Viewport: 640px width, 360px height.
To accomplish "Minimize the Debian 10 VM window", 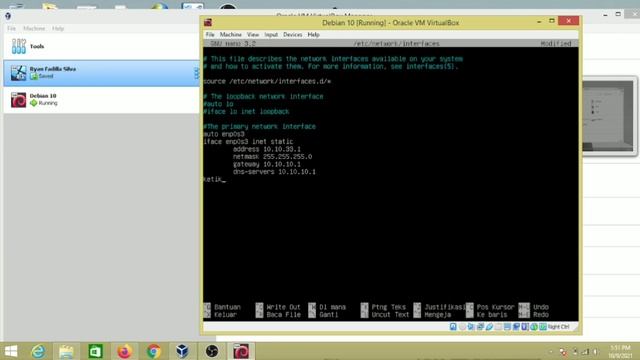I will tap(539, 21).
